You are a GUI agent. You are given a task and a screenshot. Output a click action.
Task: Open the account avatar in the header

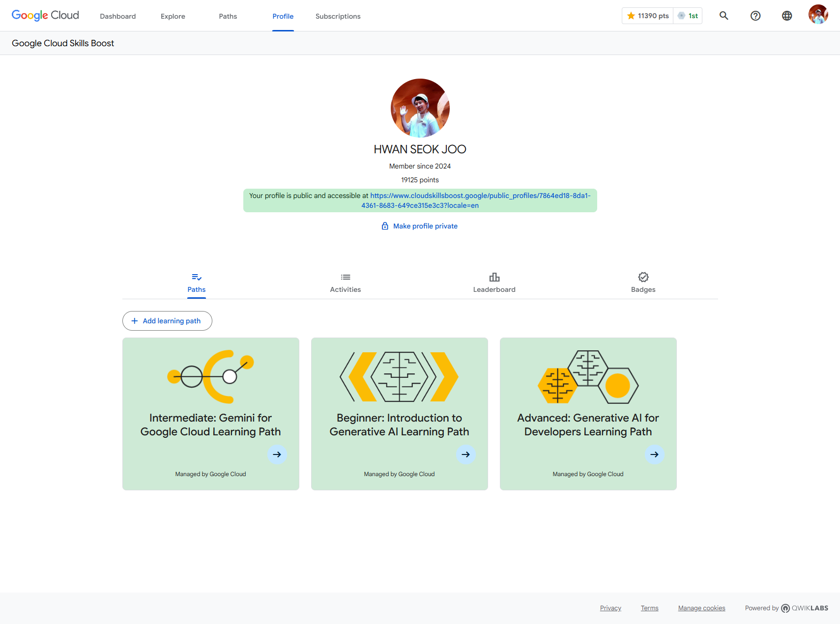pyautogui.click(x=818, y=15)
